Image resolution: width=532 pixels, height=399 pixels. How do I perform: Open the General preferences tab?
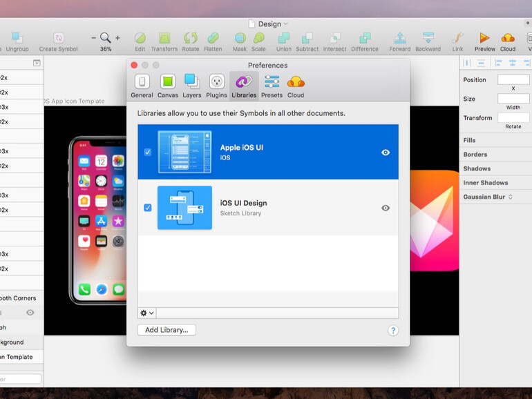point(142,86)
